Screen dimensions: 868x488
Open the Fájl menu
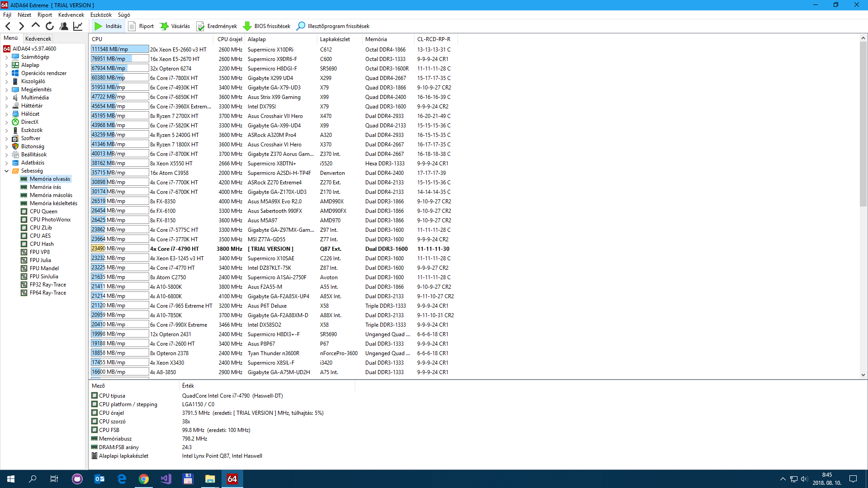7,15
